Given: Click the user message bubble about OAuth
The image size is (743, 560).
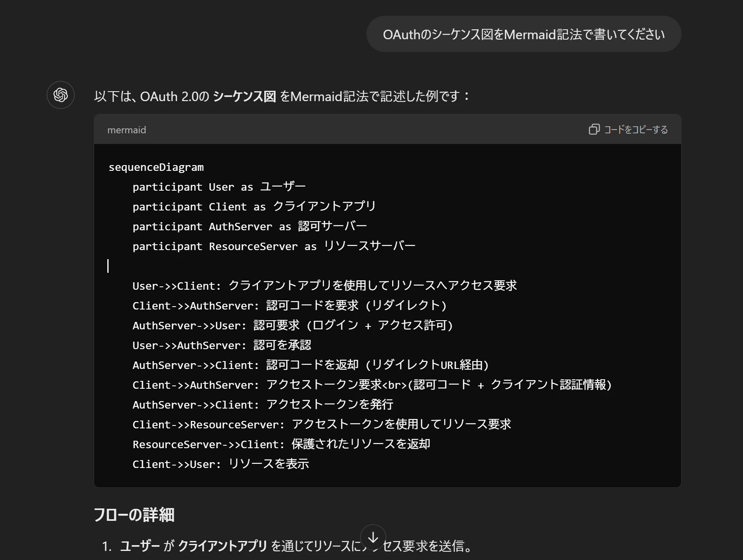Looking at the screenshot, I should [x=524, y=34].
